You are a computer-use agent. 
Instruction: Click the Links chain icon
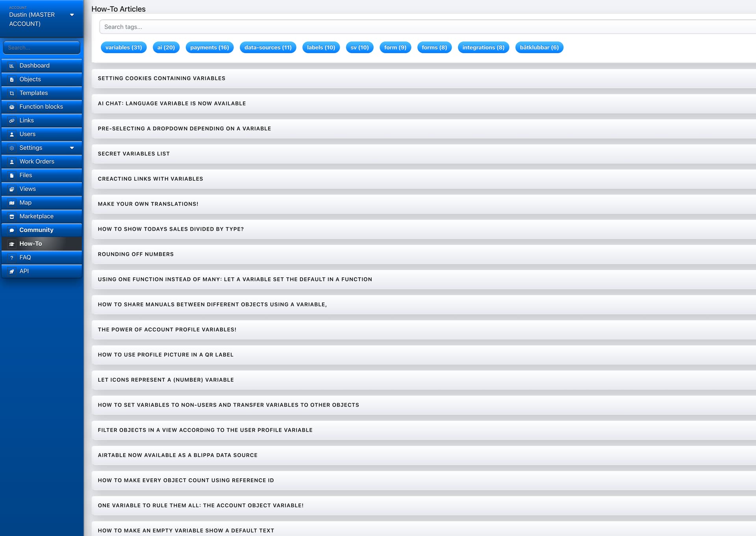(12, 121)
